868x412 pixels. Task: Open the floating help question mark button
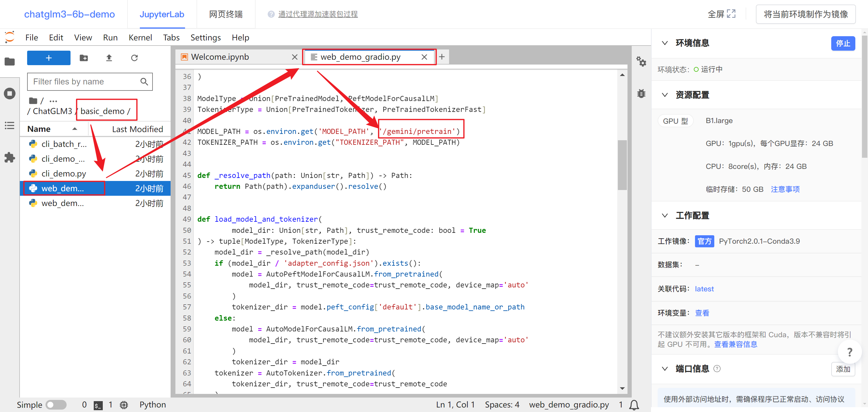tap(850, 352)
